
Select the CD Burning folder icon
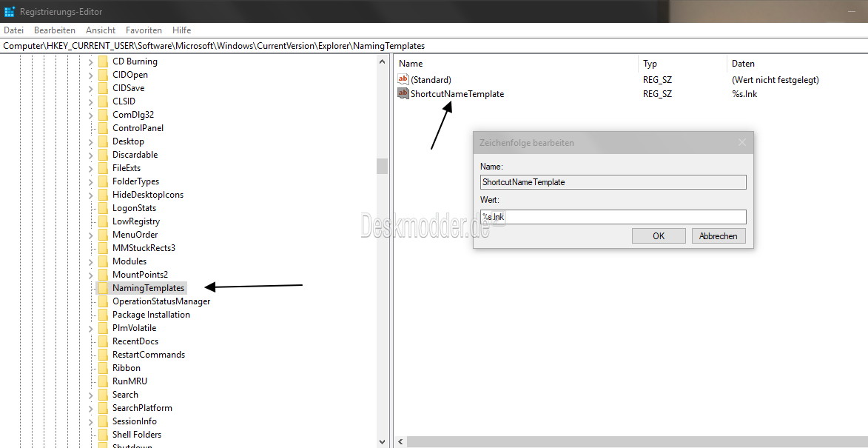pos(103,61)
